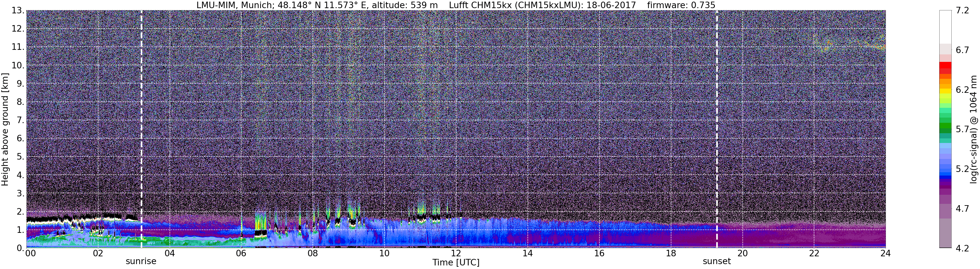Image resolution: width=980 pixels, height=269 pixels.
Task: Click the time tick label '20'
Action: pos(742,253)
